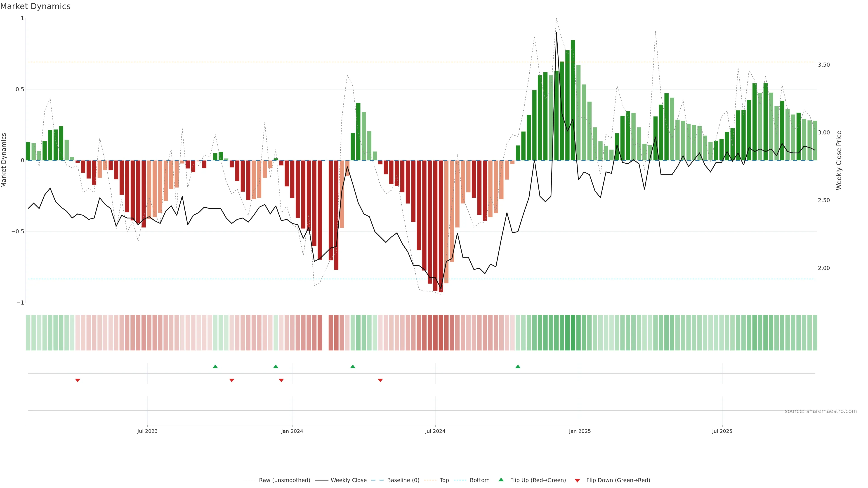Click the first red flip-down marker
This screenshot has width=868, height=488.
78,380
